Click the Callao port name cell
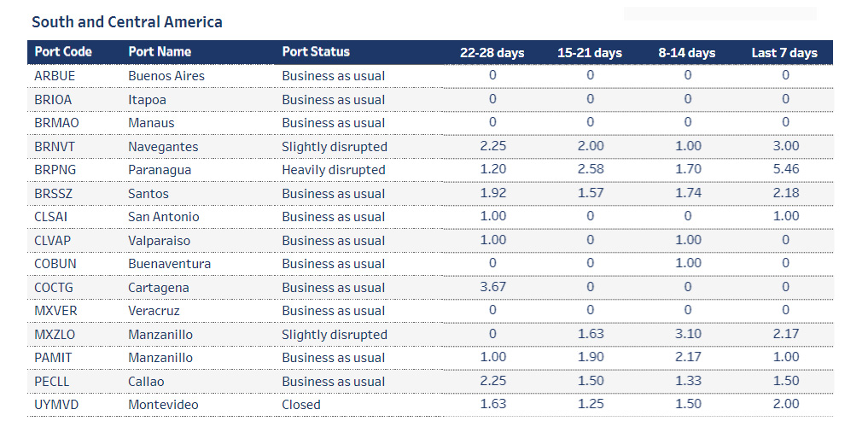The width and height of the screenshot is (868, 427). (x=146, y=382)
